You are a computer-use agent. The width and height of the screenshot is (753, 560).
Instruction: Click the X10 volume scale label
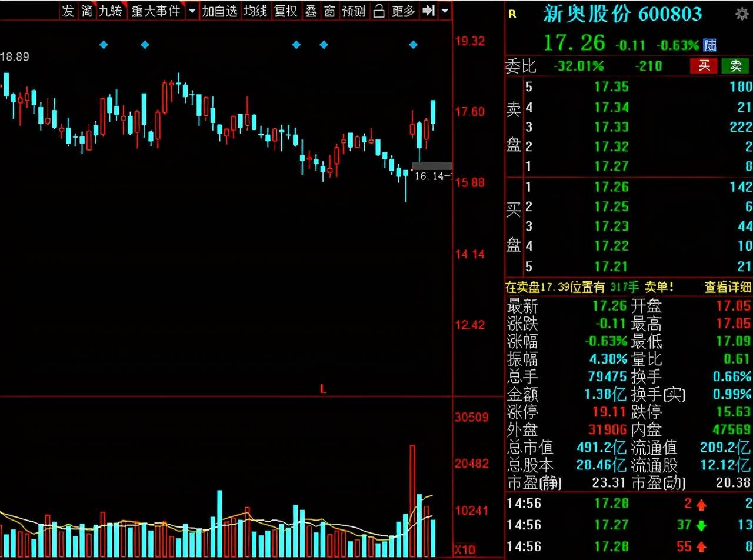click(465, 550)
